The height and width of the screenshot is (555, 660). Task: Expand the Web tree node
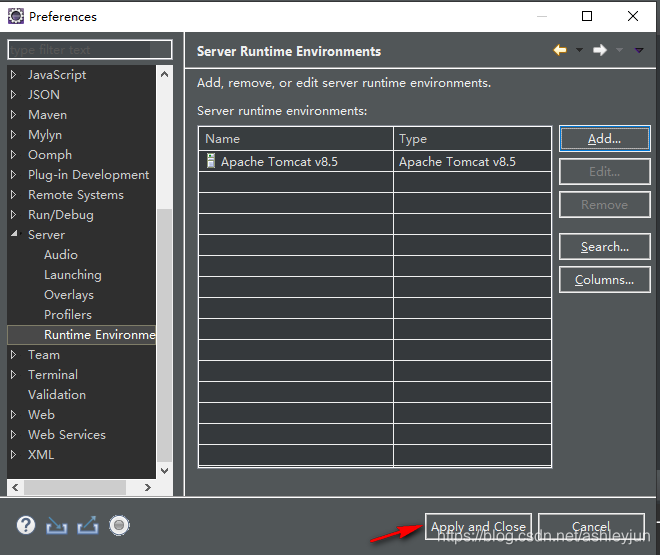coord(13,414)
